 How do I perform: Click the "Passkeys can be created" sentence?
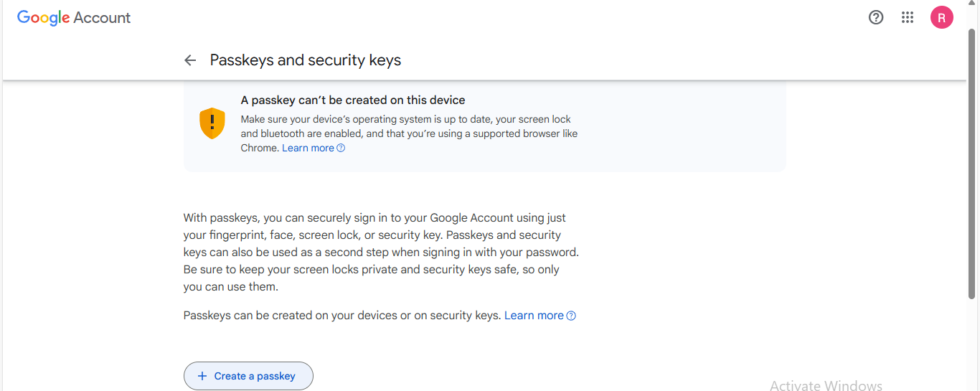341,316
